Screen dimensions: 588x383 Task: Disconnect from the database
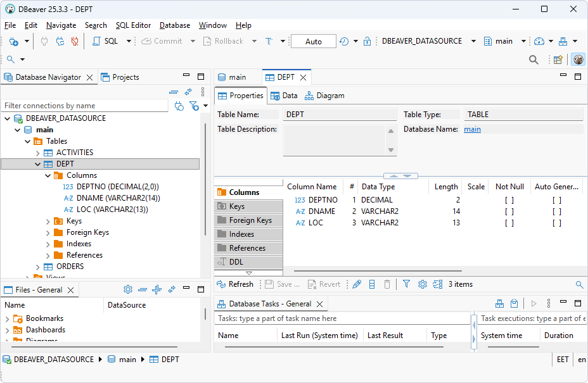point(73,41)
